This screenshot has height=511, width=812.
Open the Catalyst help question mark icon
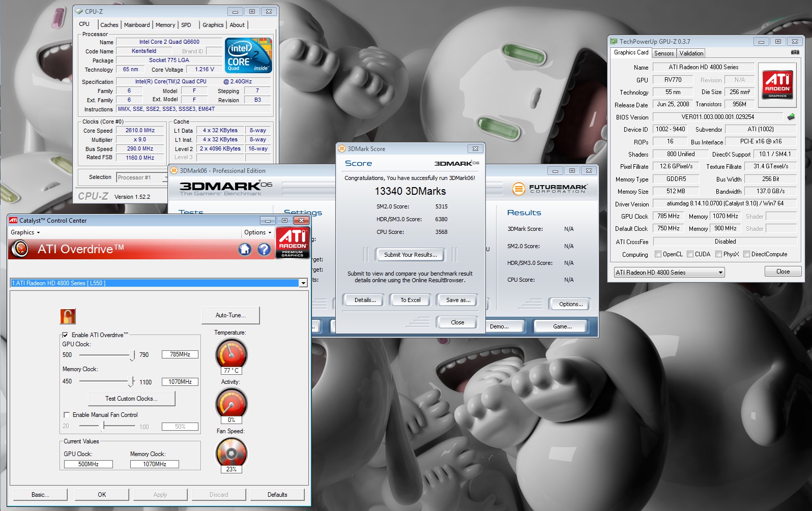(x=264, y=249)
